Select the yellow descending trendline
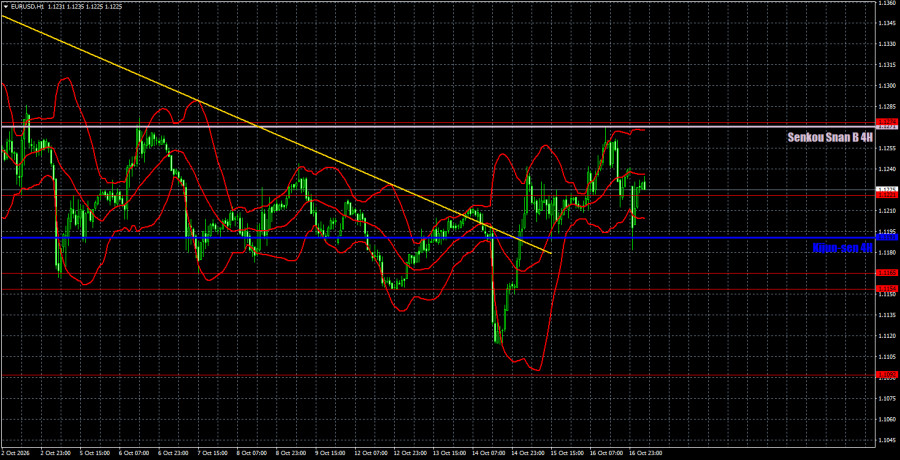This screenshot has height=460, width=900. coord(276,134)
